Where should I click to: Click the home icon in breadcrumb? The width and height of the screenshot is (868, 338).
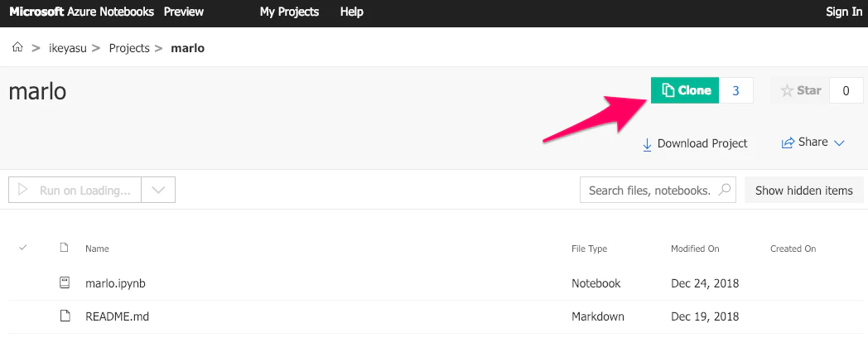click(17, 48)
